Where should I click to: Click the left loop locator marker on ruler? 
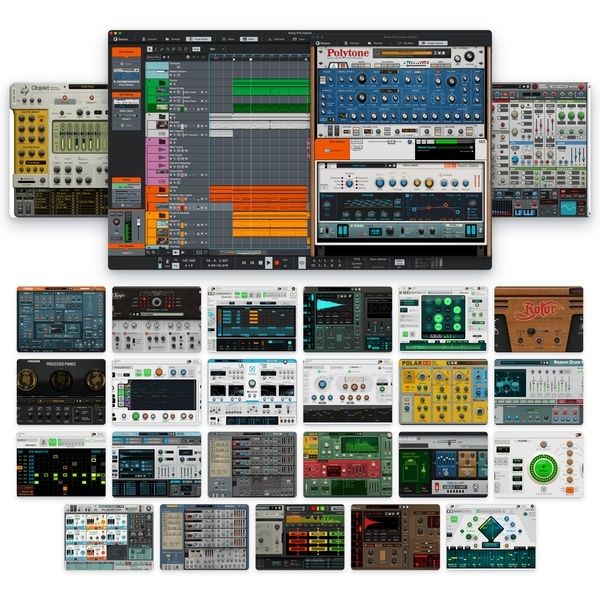(234, 59)
